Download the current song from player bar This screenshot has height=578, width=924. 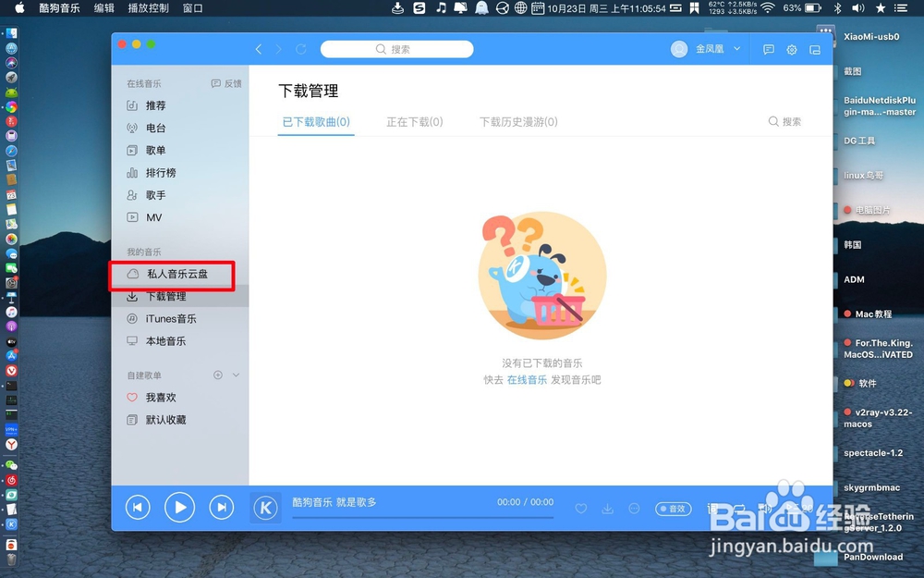point(608,509)
